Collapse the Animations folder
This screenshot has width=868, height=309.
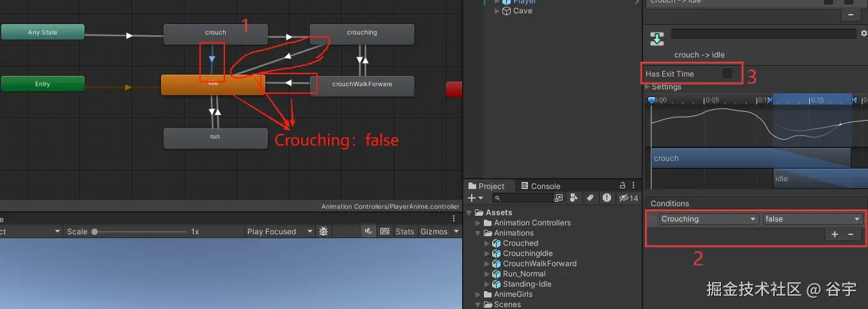click(x=478, y=233)
